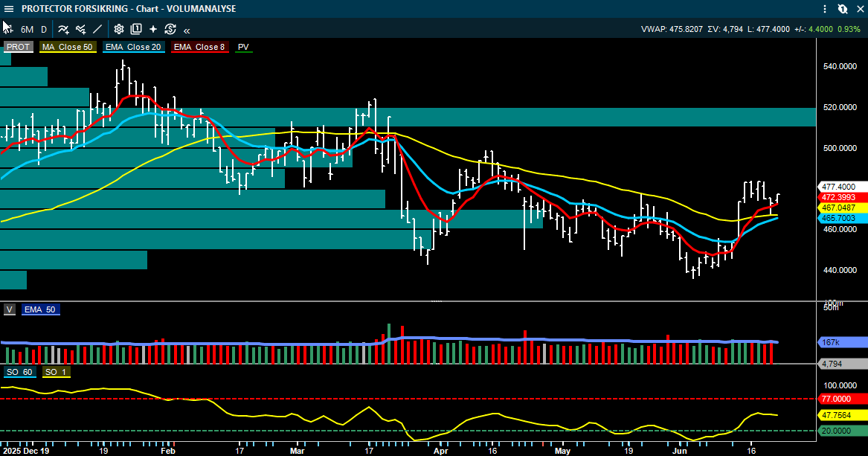The image size is (868, 456).
Task: Open the three-dot options menu
Action: pos(825,9)
